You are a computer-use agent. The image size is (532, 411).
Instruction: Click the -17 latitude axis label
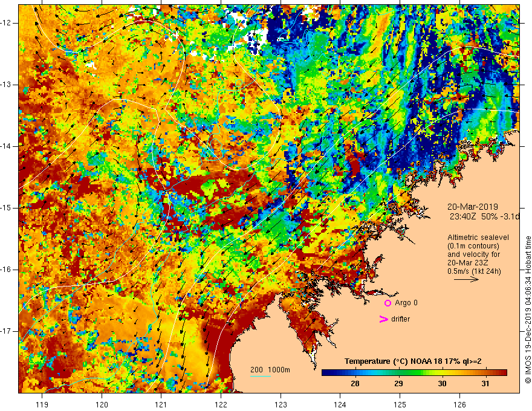(6, 331)
